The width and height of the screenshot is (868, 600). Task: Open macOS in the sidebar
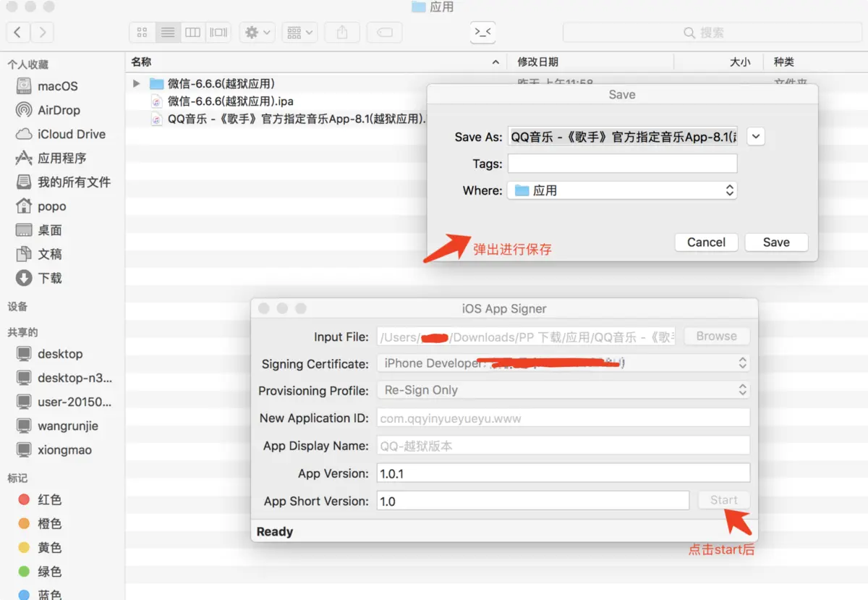click(58, 86)
